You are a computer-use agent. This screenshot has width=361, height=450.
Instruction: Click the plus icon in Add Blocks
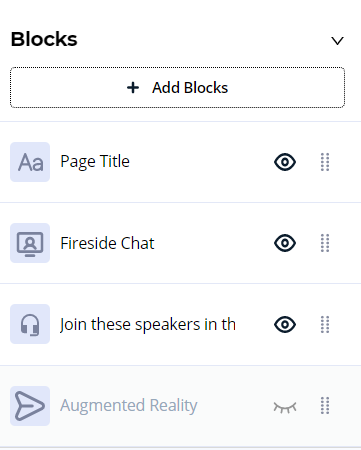point(133,88)
